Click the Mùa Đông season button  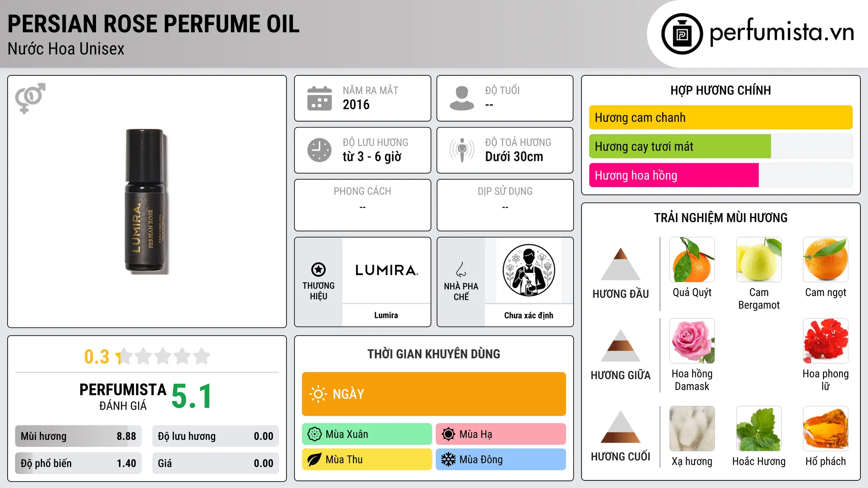tap(501, 460)
